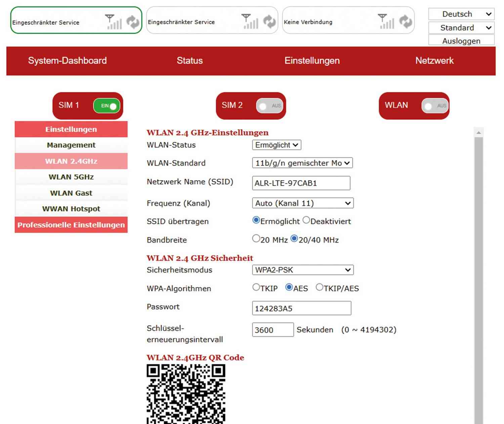Open the WLAN-Standard dropdown
Viewport: 504px width, 424px height.
(302, 163)
